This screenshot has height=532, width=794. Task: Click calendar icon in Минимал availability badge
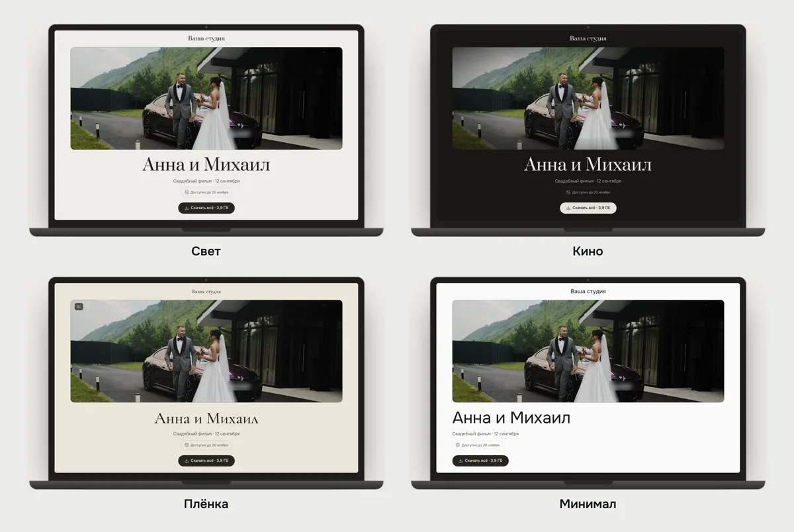tap(457, 445)
